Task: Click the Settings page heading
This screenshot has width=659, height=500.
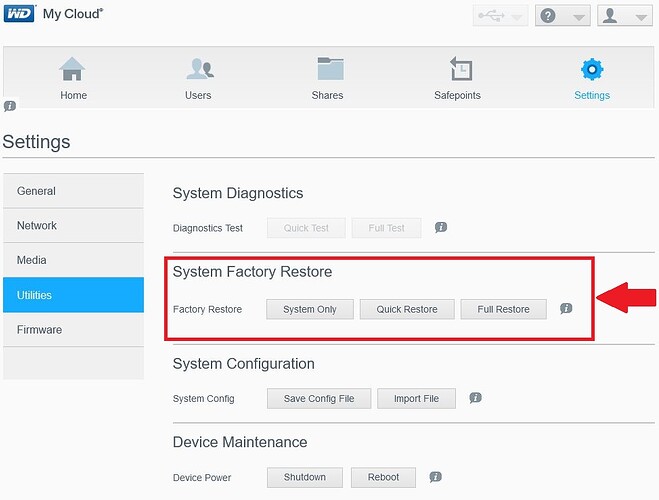Action: [x=36, y=142]
